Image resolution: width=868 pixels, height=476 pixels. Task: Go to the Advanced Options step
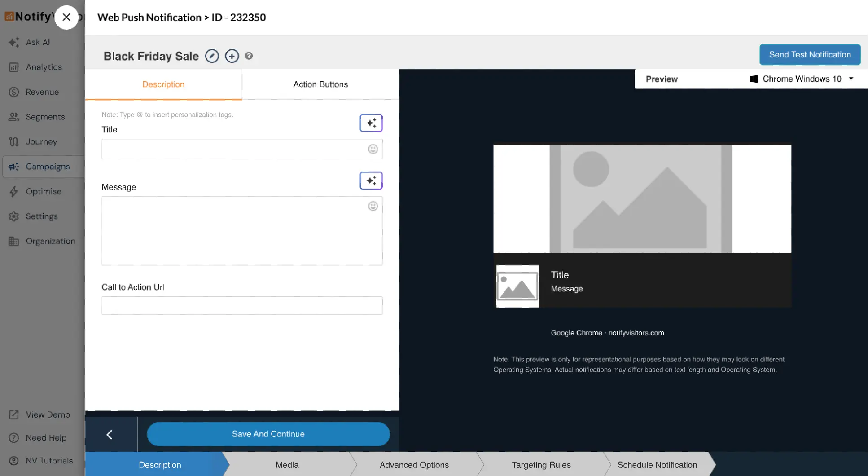[414, 465]
